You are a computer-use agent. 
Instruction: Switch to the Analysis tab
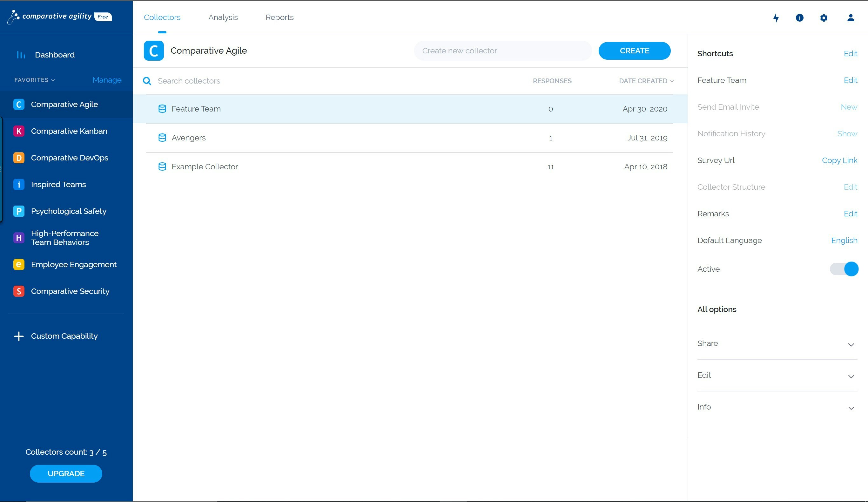point(223,17)
